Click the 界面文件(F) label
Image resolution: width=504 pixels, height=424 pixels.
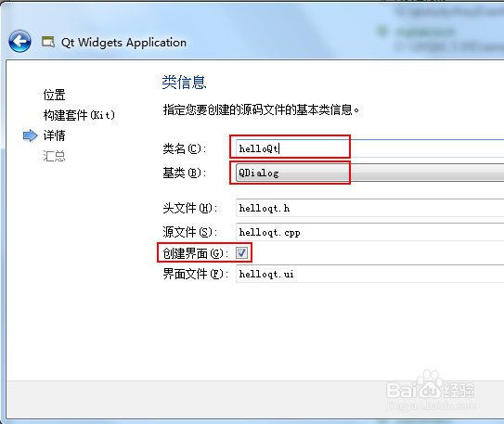(x=196, y=274)
